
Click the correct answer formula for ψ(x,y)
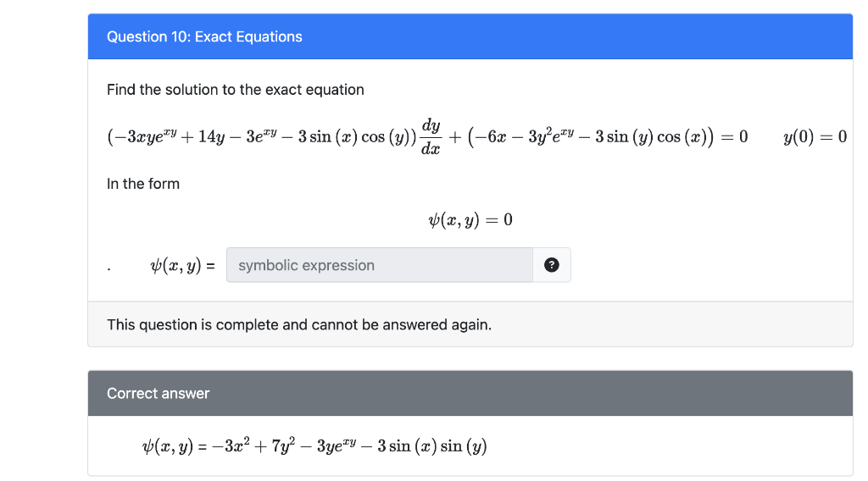point(314,445)
